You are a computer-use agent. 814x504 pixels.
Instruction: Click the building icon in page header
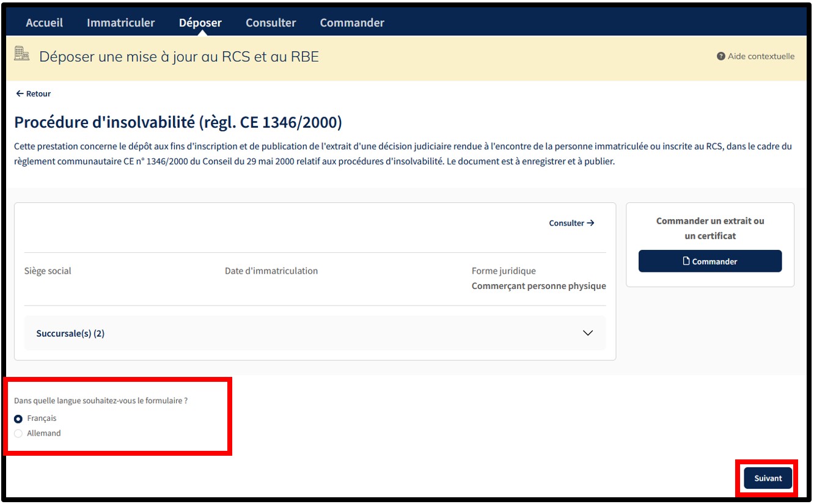(x=22, y=55)
